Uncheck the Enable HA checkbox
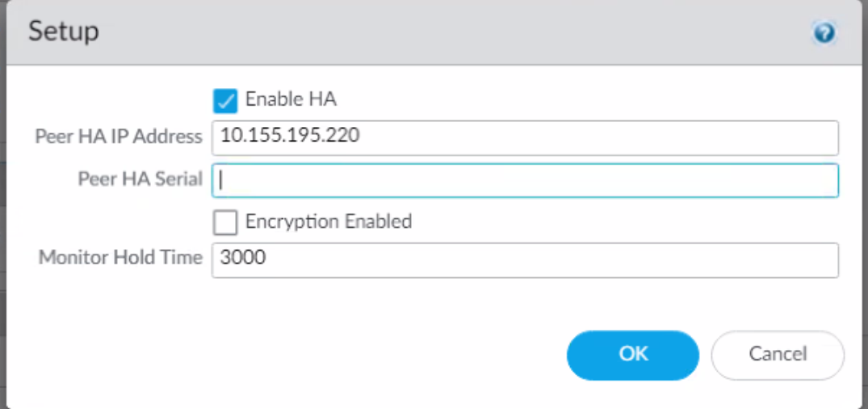Image resolution: width=868 pixels, height=409 pixels. pos(225,100)
